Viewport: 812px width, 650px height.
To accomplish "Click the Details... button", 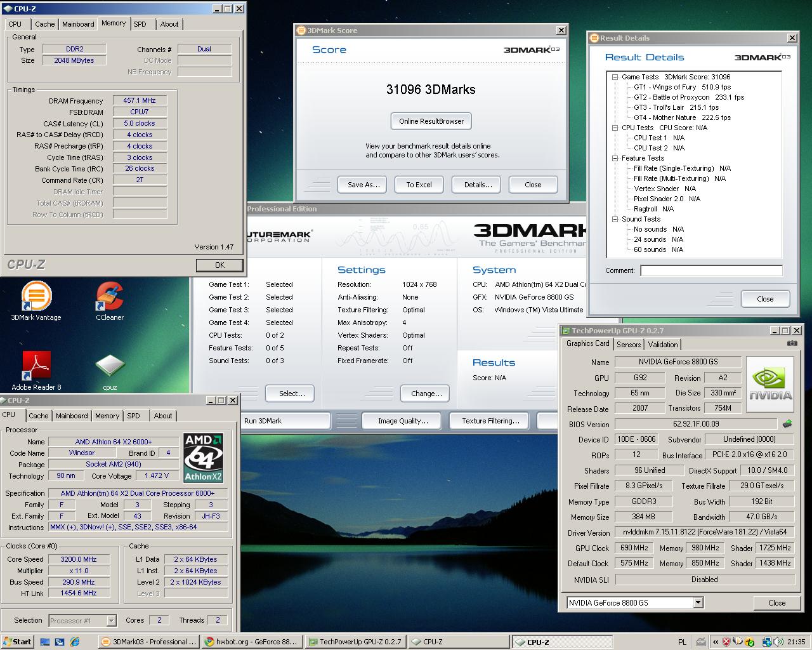I will tap(478, 185).
